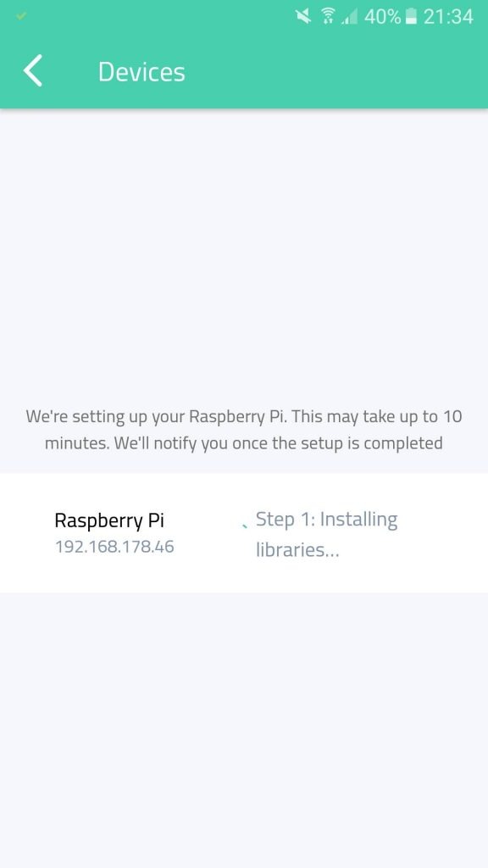The height and width of the screenshot is (868, 488).
Task: Tap the IP address 192.168.178.46
Action: pyautogui.click(x=114, y=547)
